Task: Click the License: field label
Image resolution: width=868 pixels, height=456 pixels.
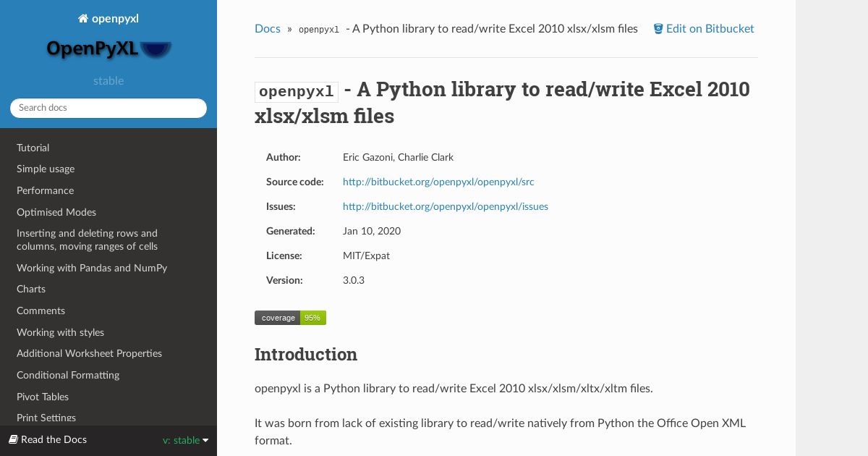Action: tap(284, 256)
